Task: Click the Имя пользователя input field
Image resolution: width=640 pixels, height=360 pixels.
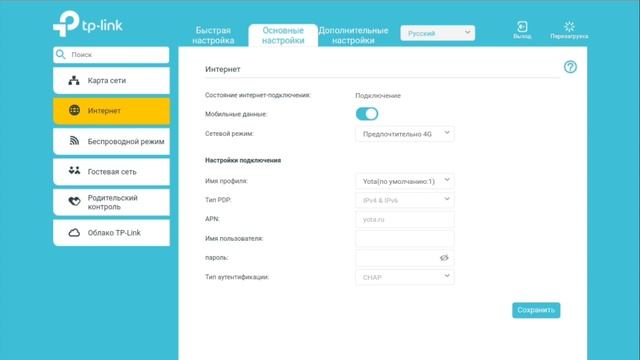Action: [404, 239]
